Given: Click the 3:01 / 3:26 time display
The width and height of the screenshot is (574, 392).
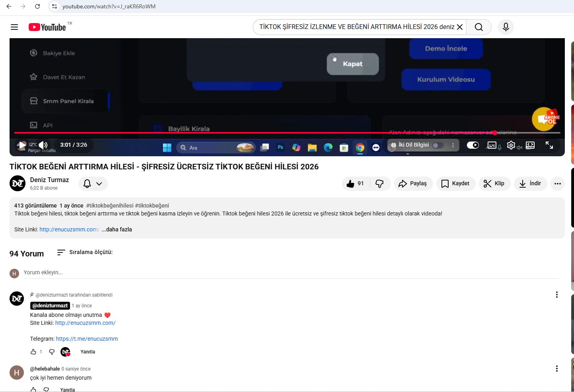Looking at the screenshot, I should coord(74,145).
